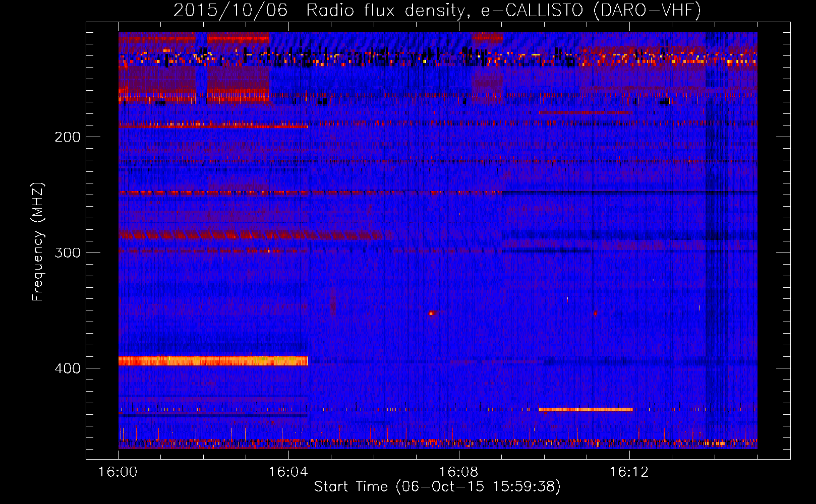The height and width of the screenshot is (504, 816).
Task: Click the 200 frequency tick label
Action: pyautogui.click(x=68, y=137)
